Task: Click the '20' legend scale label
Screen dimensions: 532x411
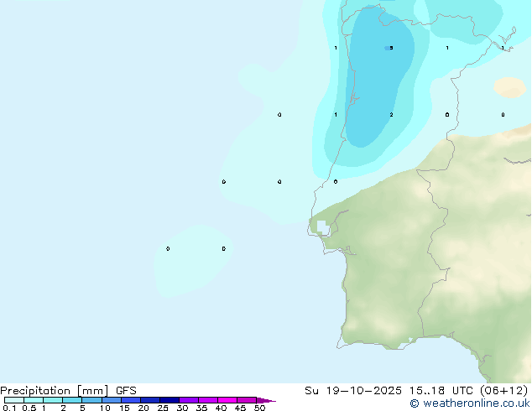Action: coord(143,408)
